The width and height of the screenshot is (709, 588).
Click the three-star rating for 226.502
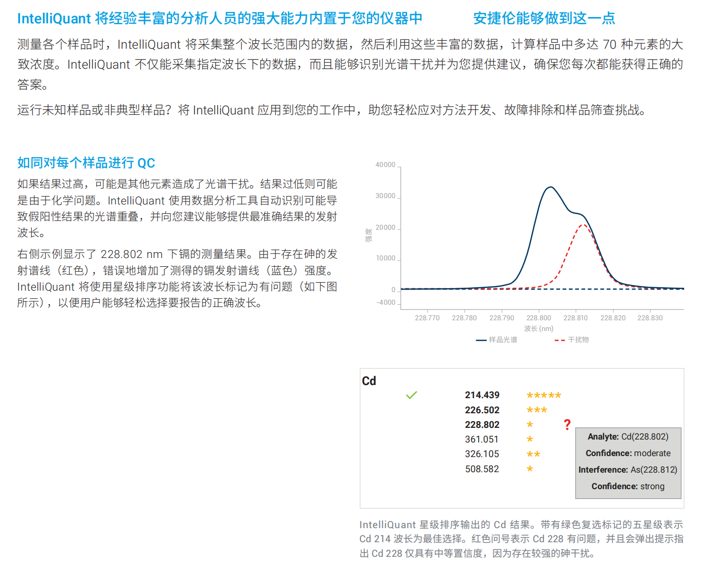click(537, 410)
